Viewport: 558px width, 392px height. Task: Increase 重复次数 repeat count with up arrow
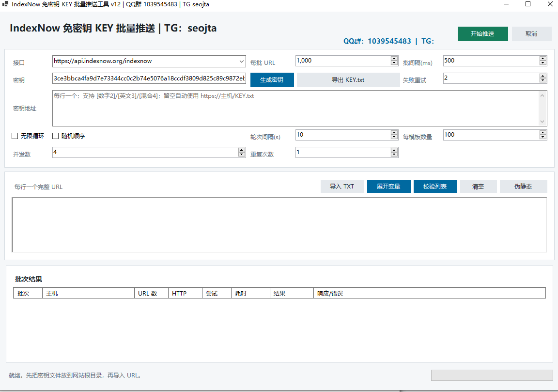tap(394, 150)
